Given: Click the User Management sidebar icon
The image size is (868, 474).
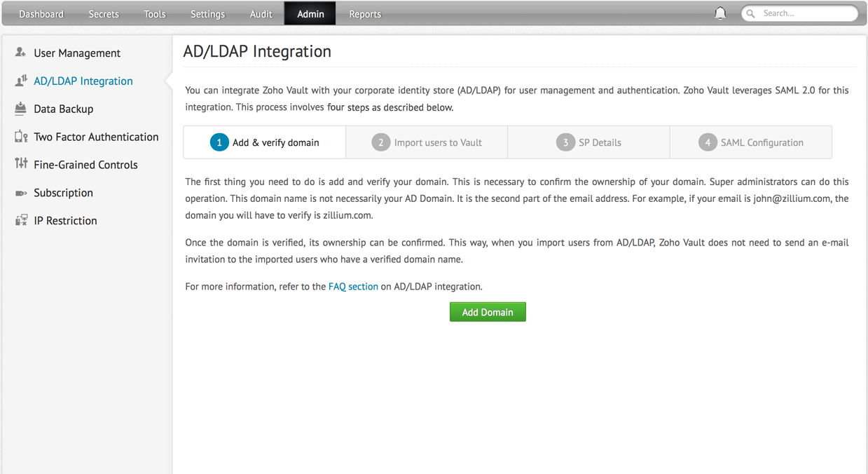Looking at the screenshot, I should point(21,53).
